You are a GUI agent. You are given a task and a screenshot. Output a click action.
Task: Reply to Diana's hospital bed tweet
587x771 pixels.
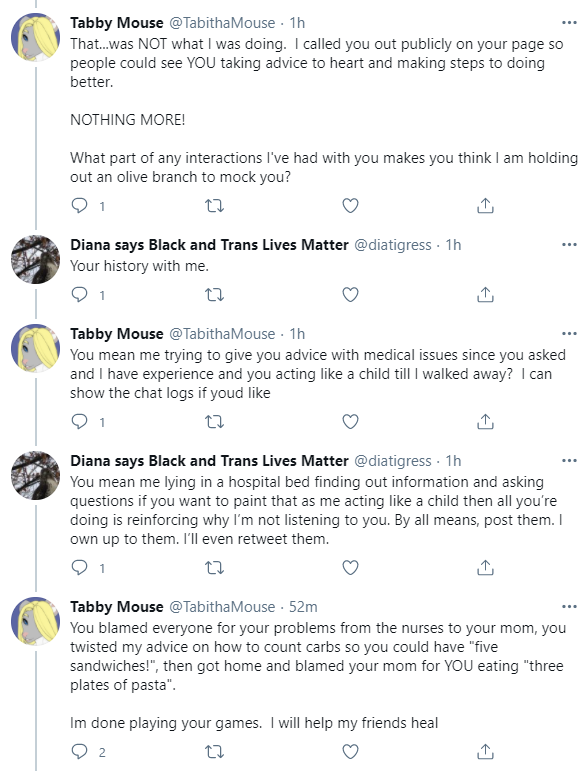pyautogui.click(x=80, y=567)
